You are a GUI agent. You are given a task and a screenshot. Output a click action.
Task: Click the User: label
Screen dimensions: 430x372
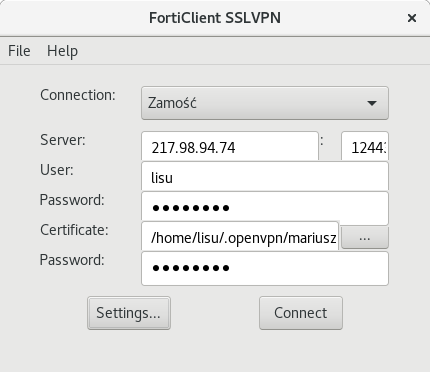57,170
